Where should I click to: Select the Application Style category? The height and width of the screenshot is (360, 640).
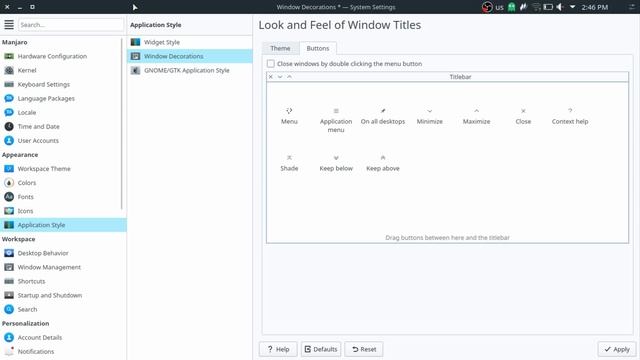click(x=63, y=225)
